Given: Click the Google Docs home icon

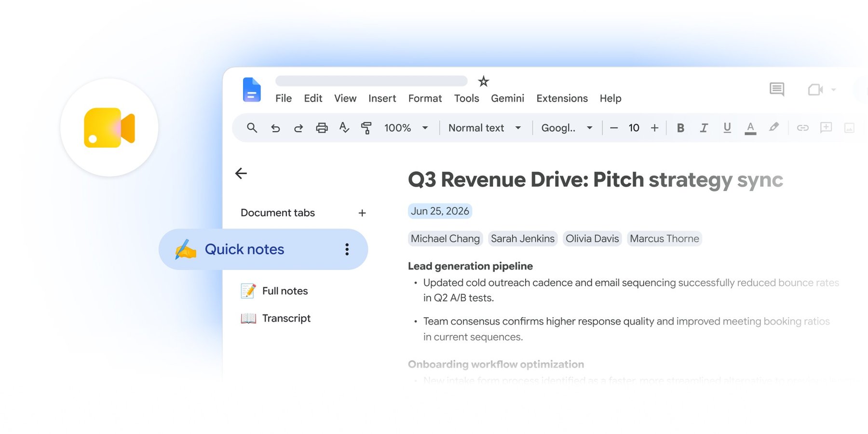Looking at the screenshot, I should pos(252,90).
